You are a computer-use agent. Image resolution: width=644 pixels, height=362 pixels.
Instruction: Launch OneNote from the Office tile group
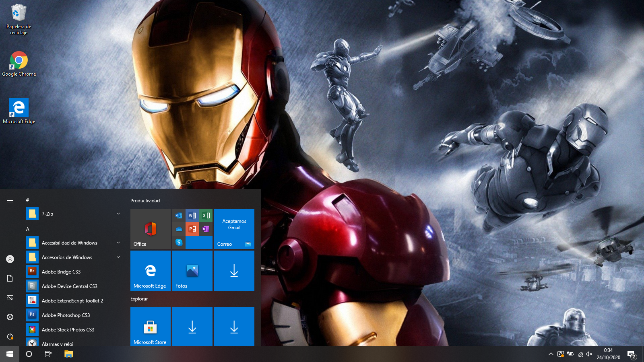click(206, 229)
